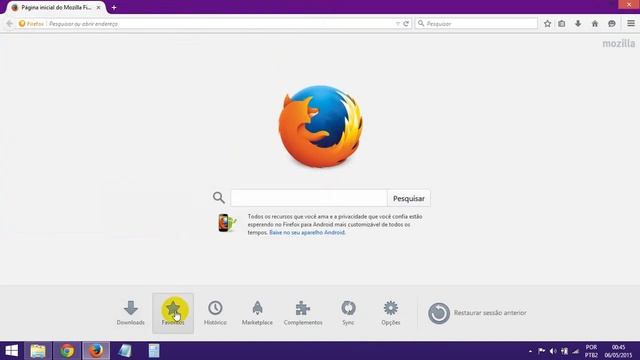Click the Firefox identity label in the address bar

[x=31, y=24]
